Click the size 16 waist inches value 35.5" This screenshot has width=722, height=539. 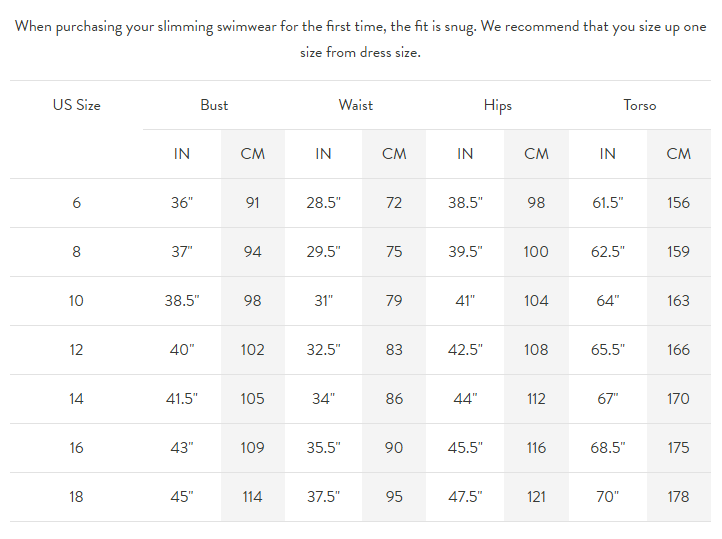[x=323, y=448]
